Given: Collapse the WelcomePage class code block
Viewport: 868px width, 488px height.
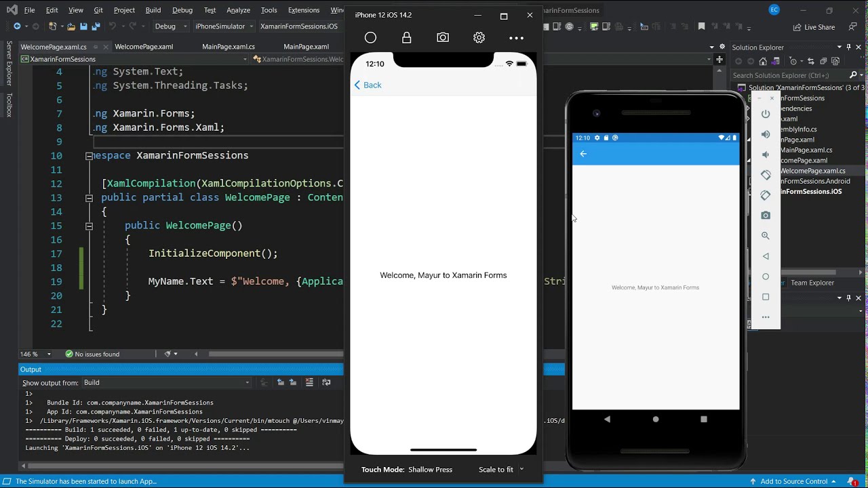Looking at the screenshot, I should click(x=89, y=198).
